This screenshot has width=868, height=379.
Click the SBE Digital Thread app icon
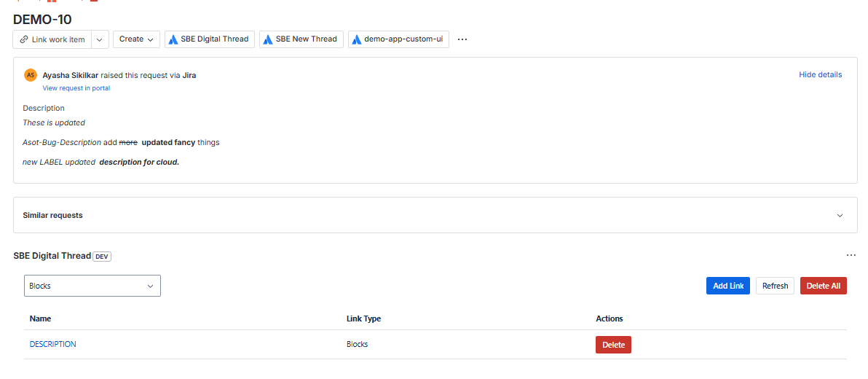tap(173, 39)
